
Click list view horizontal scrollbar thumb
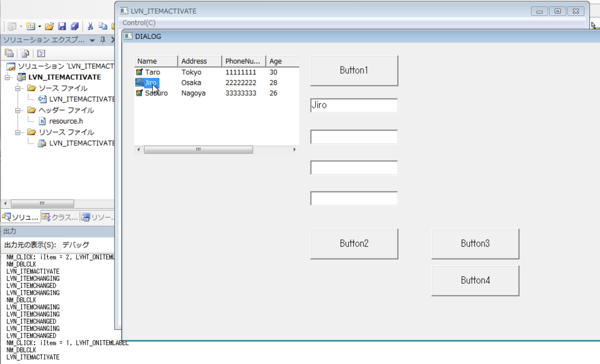pyautogui.click(x=198, y=150)
